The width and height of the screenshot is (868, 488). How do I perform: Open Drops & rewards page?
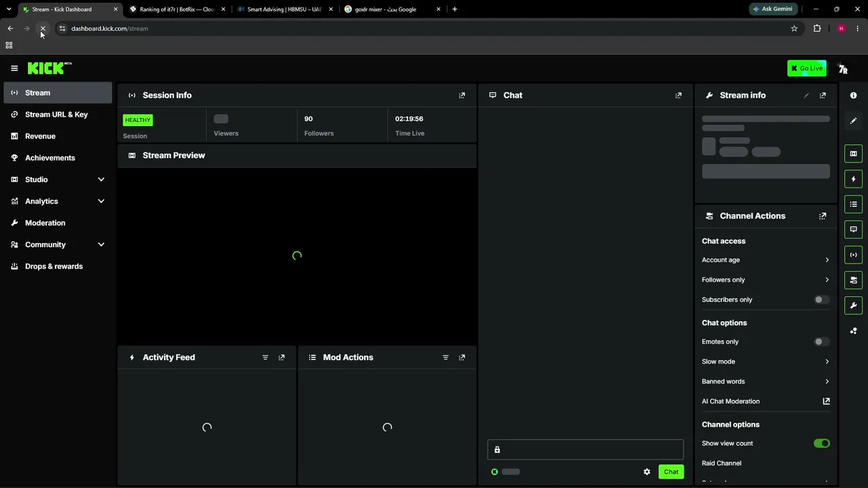[58, 266]
